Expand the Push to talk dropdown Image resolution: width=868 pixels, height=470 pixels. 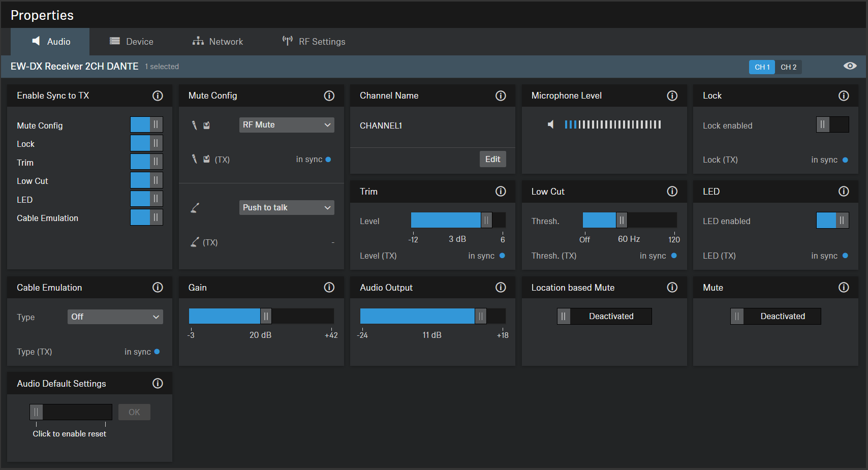[287, 207]
